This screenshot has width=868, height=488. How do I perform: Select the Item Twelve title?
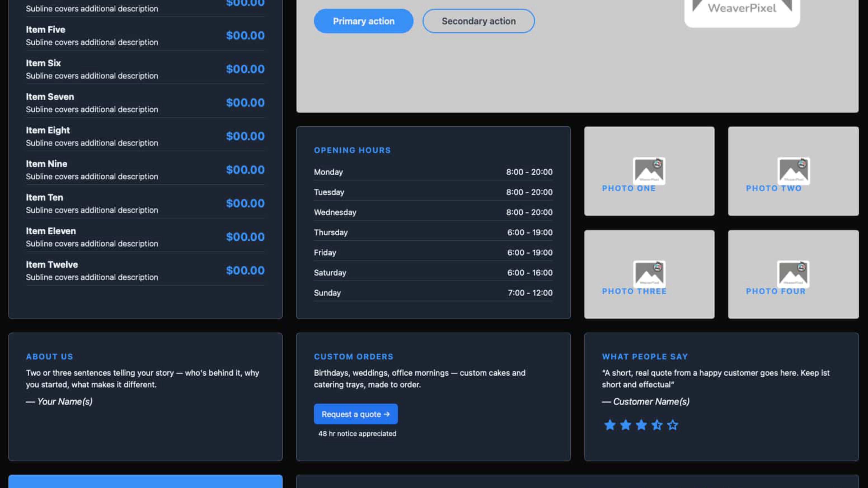point(52,264)
